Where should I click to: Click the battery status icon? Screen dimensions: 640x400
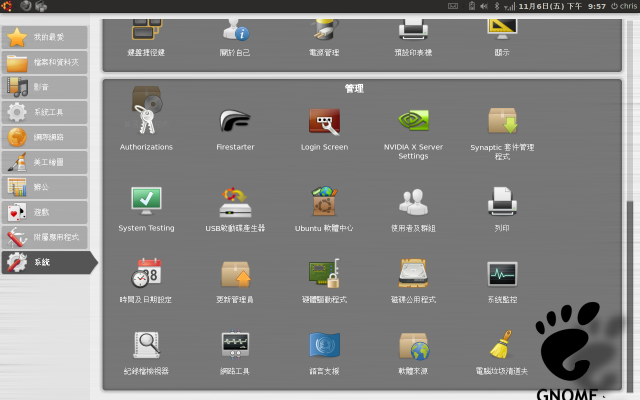pyautogui.click(x=472, y=6)
